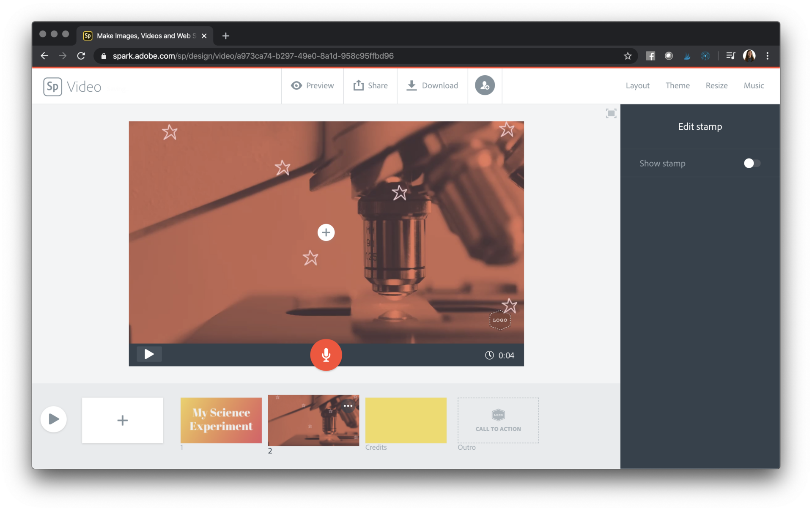The height and width of the screenshot is (511, 812).
Task: Open the Music panel
Action: (x=753, y=85)
